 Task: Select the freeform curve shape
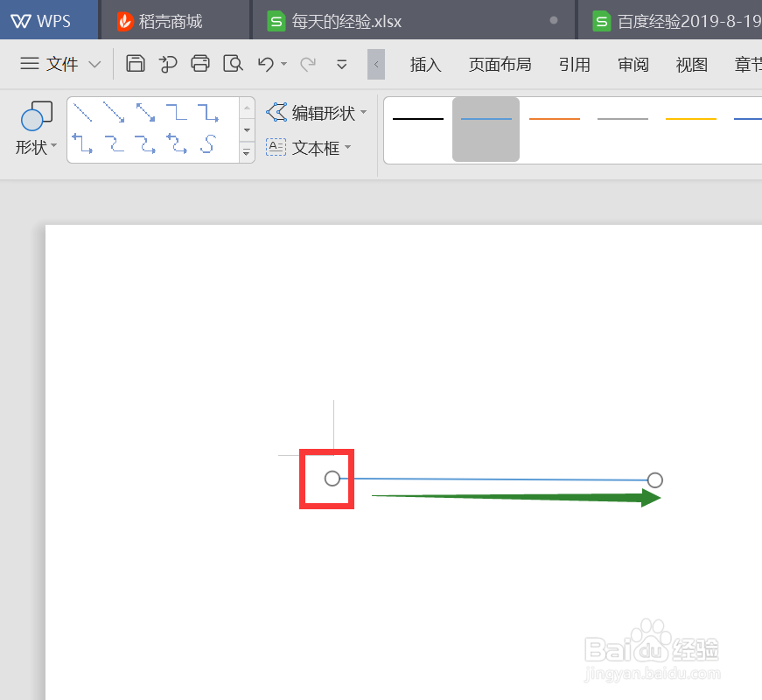coord(208,143)
